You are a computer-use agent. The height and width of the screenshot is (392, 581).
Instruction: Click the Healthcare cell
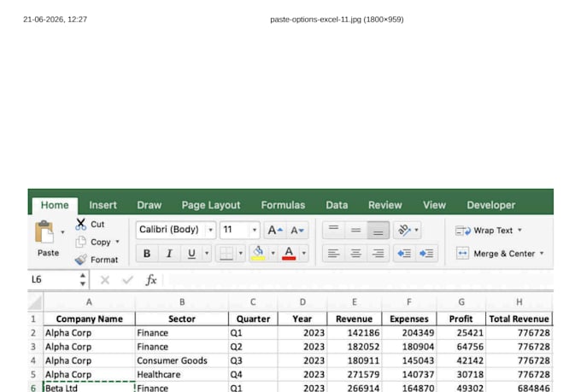(x=182, y=375)
